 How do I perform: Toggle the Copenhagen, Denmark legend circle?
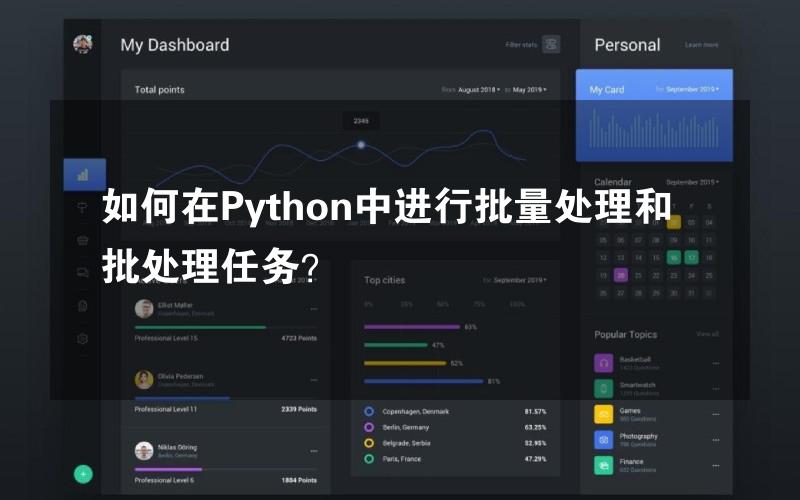(369, 411)
